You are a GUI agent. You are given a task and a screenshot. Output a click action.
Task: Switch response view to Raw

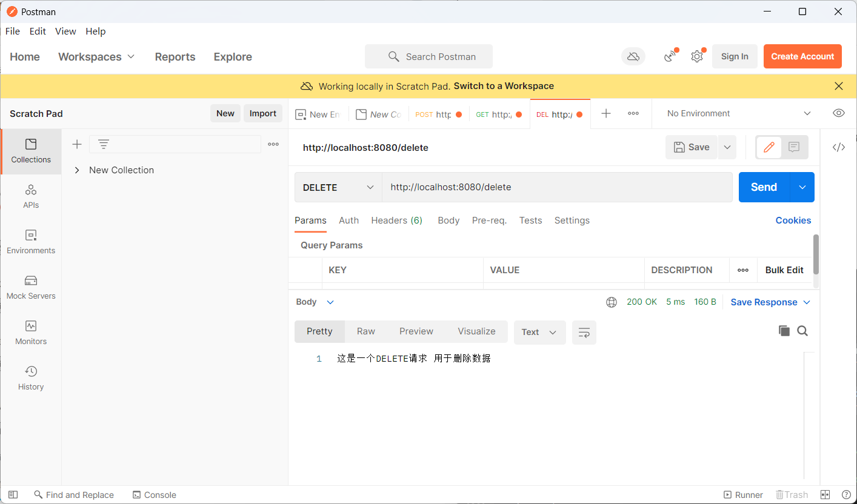365,331
